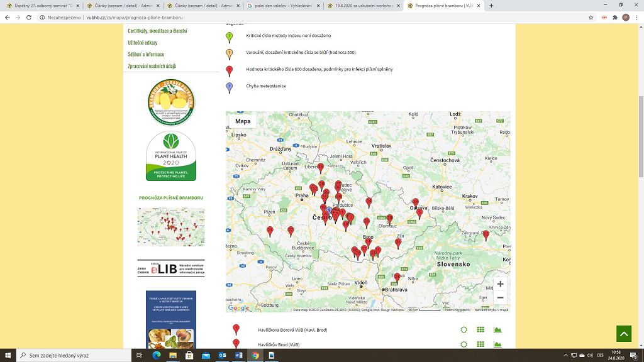Open the 'PROGNÓZA PLÍSNĚ BRAMBORU' sidebar heading link
This screenshot has height=362, width=644.
(x=171, y=198)
